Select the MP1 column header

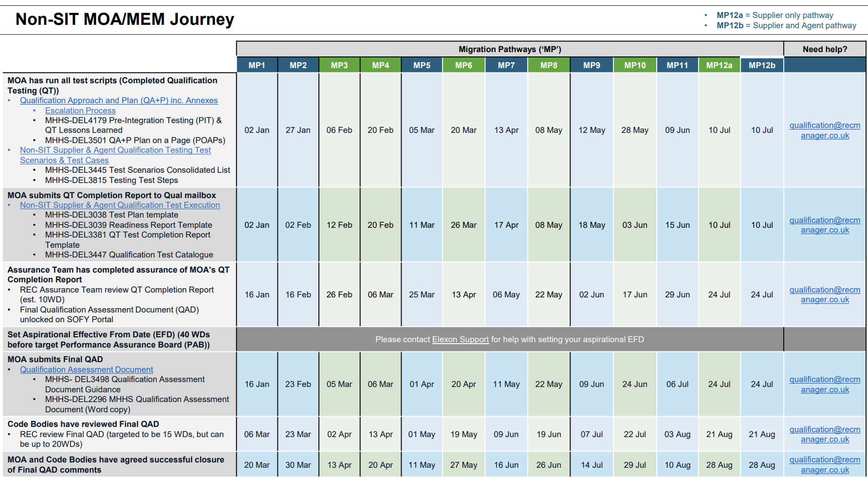click(x=257, y=65)
